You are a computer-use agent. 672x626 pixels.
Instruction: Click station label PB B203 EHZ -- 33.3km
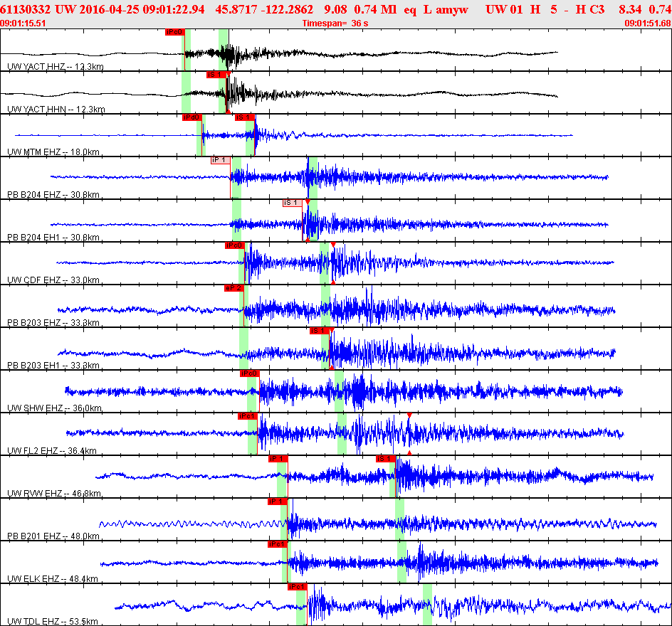pyautogui.click(x=53, y=323)
